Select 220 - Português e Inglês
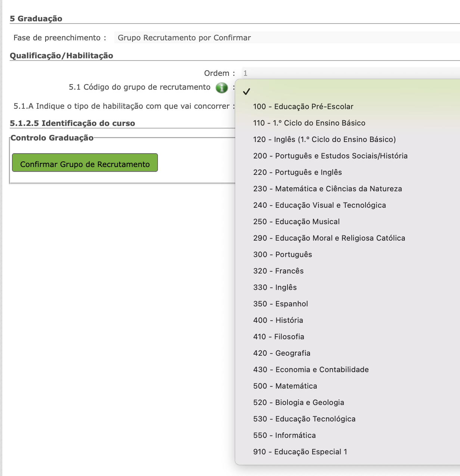The width and height of the screenshot is (460, 476). (x=297, y=172)
